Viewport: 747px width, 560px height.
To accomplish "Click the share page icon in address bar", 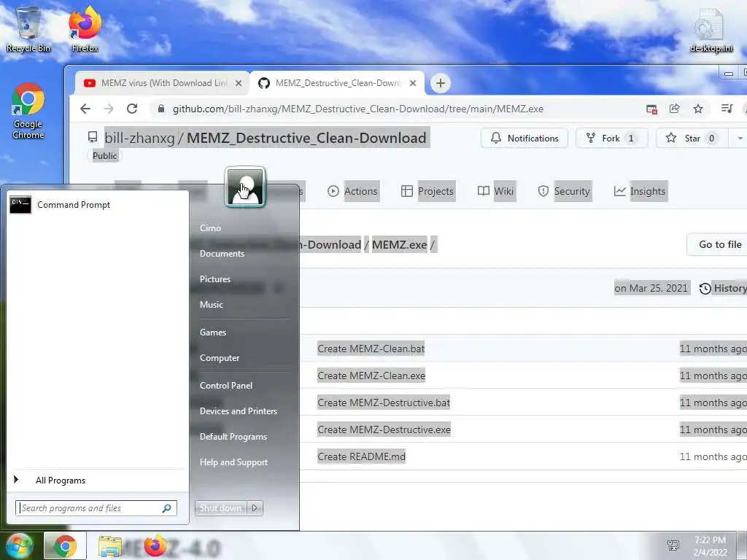I will coord(675,109).
